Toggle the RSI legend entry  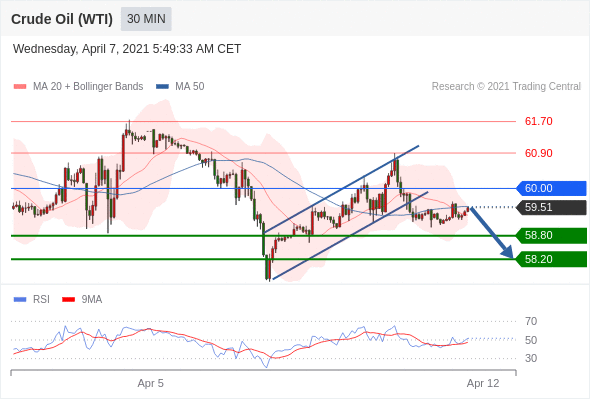[32, 300]
